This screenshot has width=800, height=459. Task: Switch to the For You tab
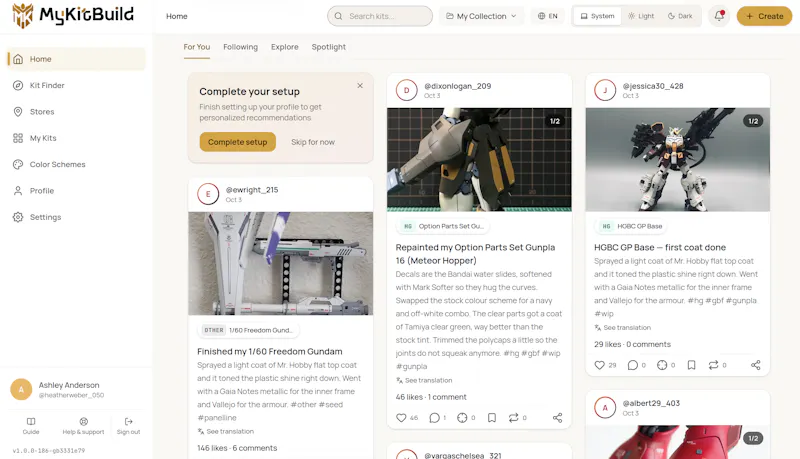[x=196, y=47]
